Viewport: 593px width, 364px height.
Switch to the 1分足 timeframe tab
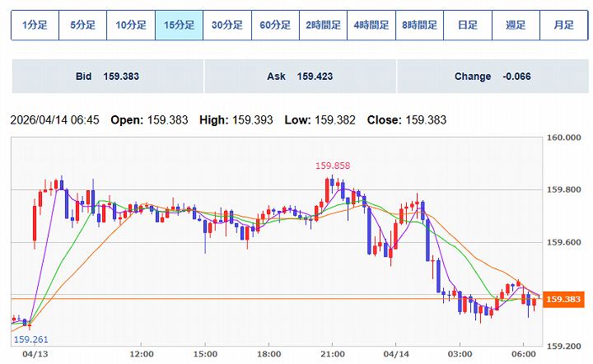[x=35, y=25]
